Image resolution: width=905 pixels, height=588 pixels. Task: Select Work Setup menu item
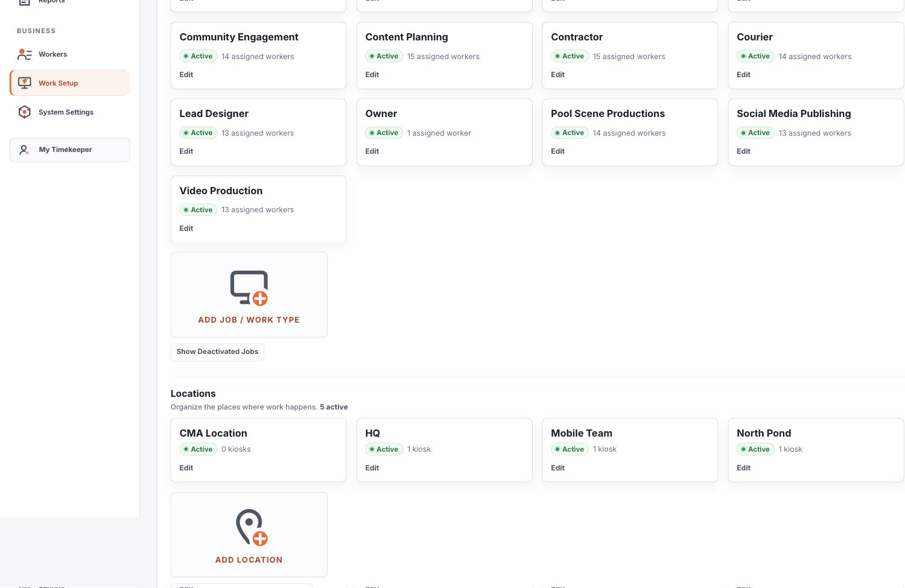click(x=69, y=83)
